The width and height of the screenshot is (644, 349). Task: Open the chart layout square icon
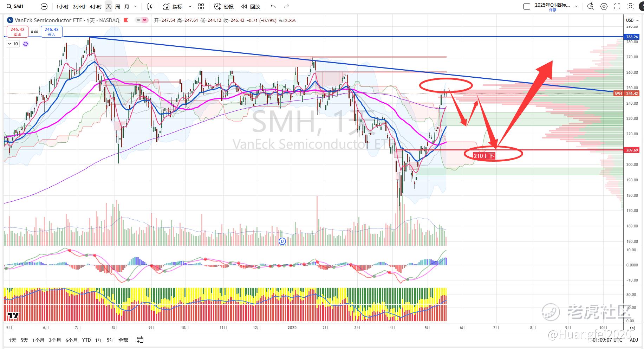pos(527,6)
